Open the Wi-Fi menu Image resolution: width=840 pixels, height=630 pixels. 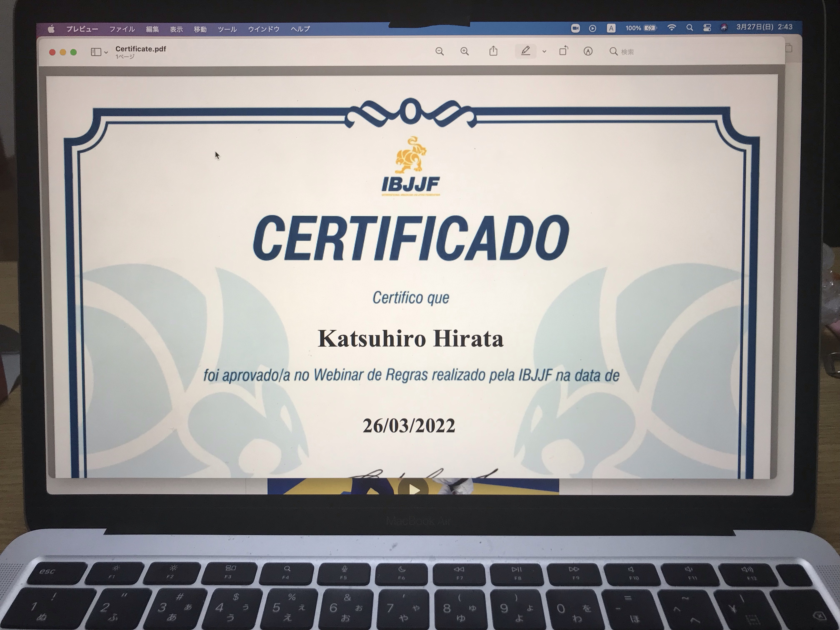click(671, 27)
